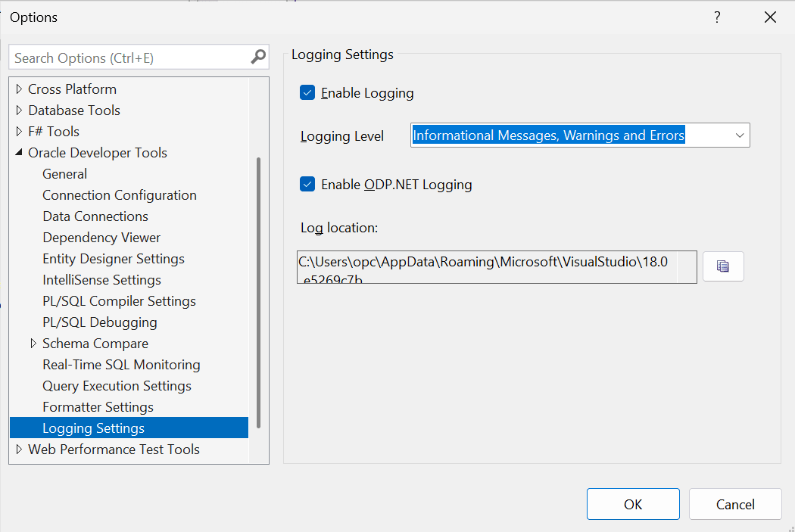The height and width of the screenshot is (532, 795).
Task: Open the Logging Level dropdown
Action: tap(740, 135)
